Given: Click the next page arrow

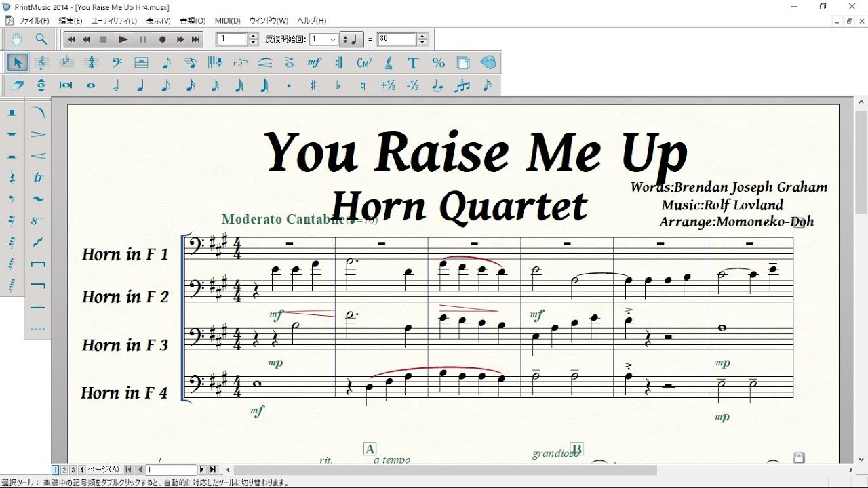Looking at the screenshot, I should pyautogui.click(x=202, y=470).
